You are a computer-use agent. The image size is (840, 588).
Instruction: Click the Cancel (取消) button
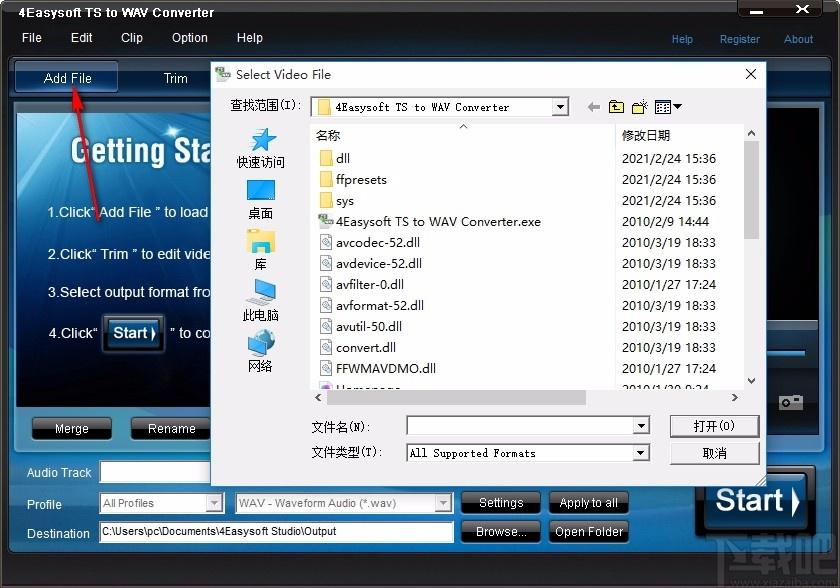(714, 454)
